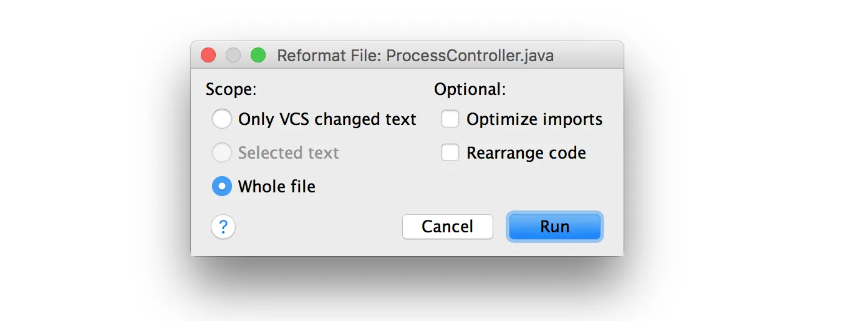Image resolution: width=868 pixels, height=321 pixels.
Task: Click the 'Scope:' section heading
Action: [231, 89]
